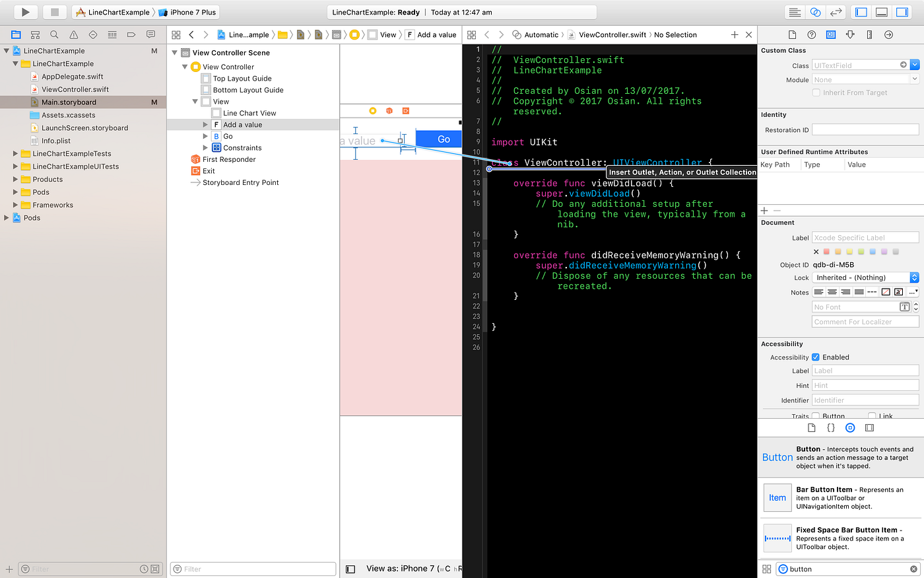Open the Attributes inspector
This screenshot has height=578, width=924.
pyautogui.click(x=850, y=35)
